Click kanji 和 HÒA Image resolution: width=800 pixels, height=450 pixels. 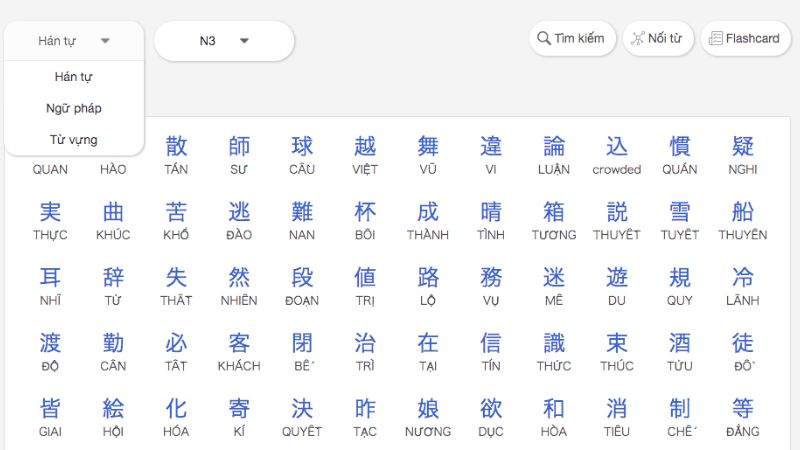coord(554,417)
